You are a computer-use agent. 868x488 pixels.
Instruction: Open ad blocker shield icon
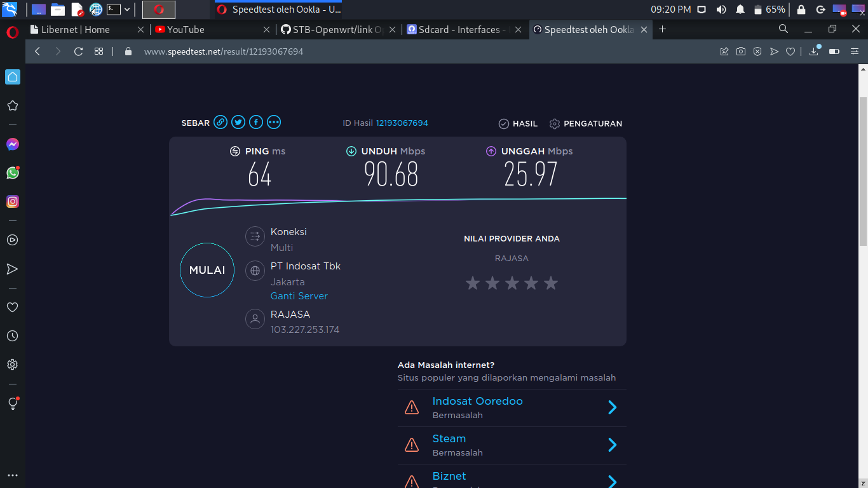(x=757, y=51)
